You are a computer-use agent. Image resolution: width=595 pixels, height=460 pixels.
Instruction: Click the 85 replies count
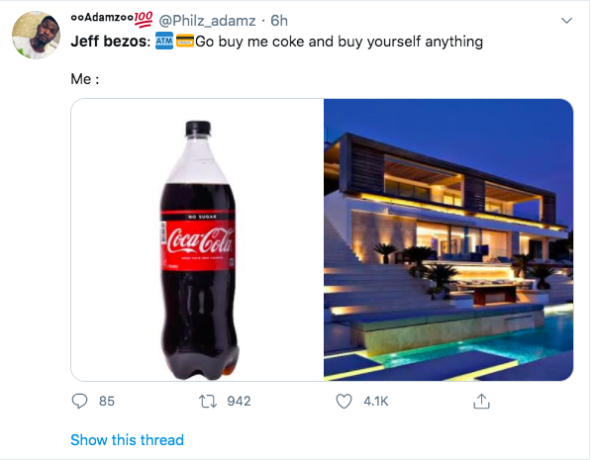[107, 401]
